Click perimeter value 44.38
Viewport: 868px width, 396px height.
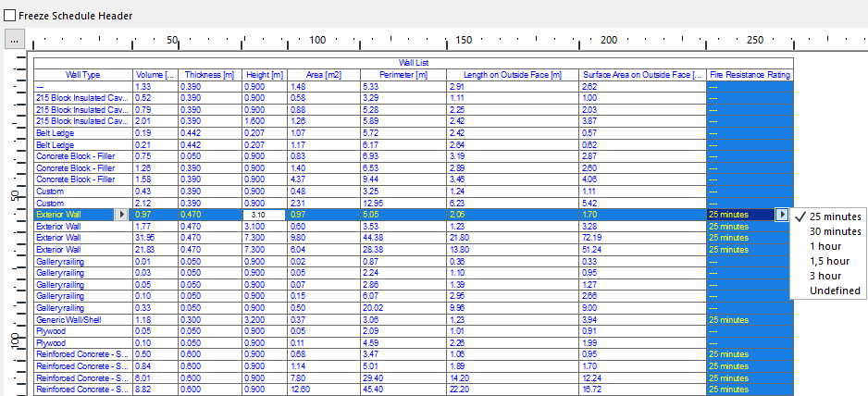click(372, 238)
